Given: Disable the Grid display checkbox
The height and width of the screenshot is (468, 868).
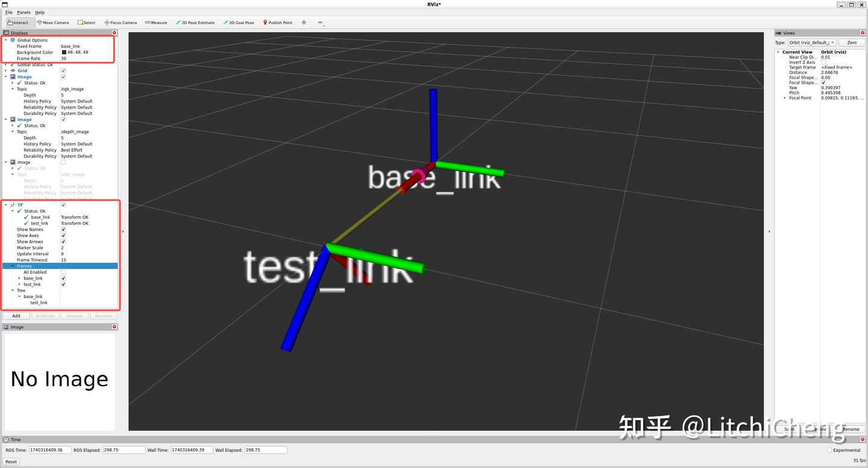Looking at the screenshot, I should (63, 70).
